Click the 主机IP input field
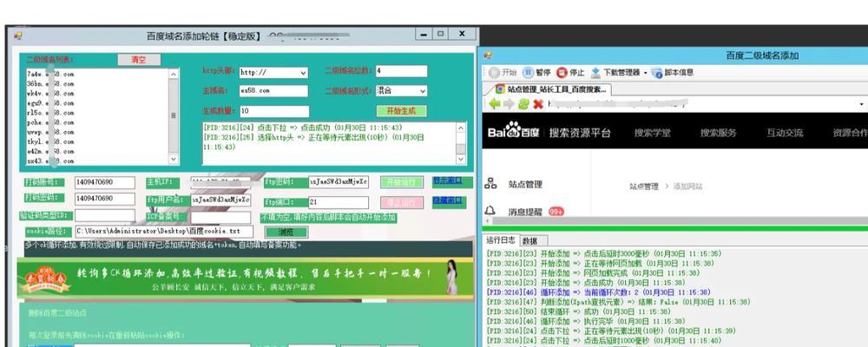This screenshot has width=868, height=347. point(220,181)
